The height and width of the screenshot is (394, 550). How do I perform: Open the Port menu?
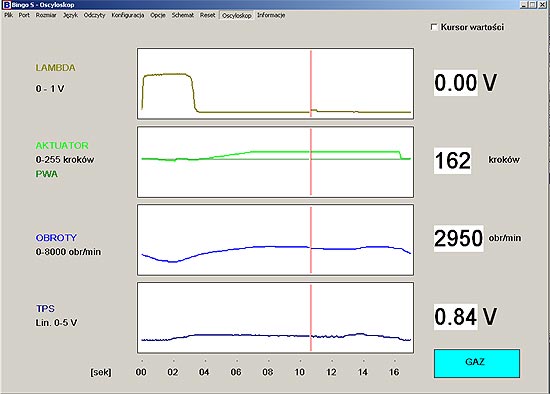tap(24, 15)
